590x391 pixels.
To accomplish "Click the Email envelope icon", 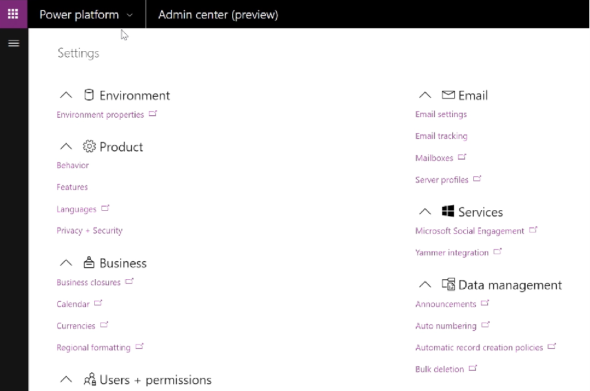I will click(448, 94).
